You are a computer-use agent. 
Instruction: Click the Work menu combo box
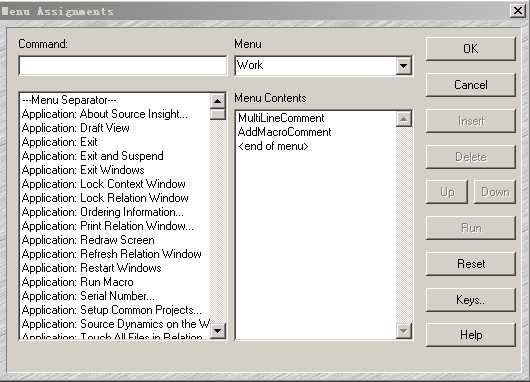coord(323,66)
